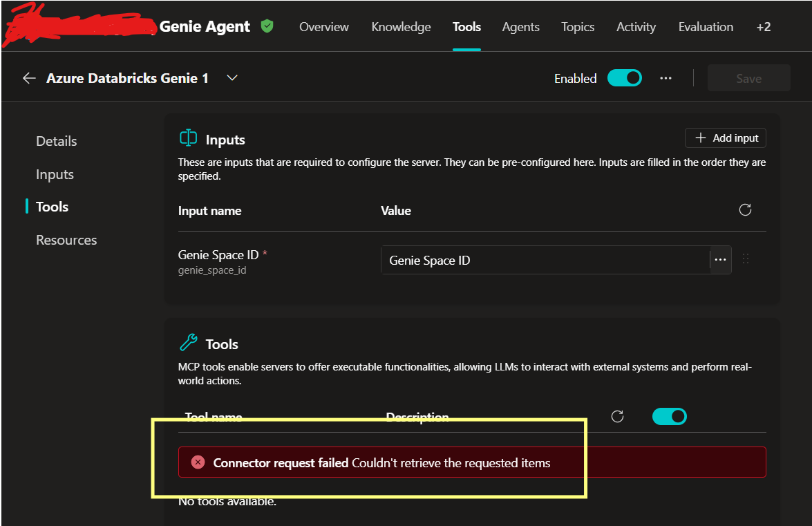Turn off the Enabled toggle

[625, 78]
